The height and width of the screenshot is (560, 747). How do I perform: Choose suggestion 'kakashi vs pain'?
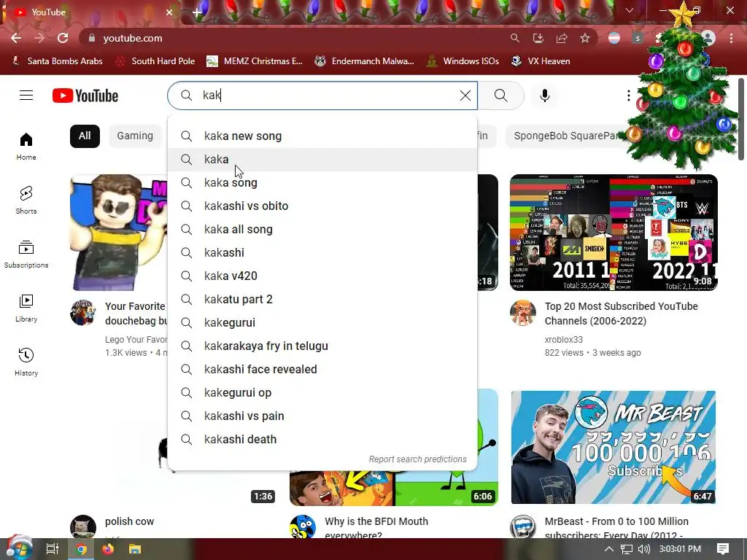tap(322, 416)
